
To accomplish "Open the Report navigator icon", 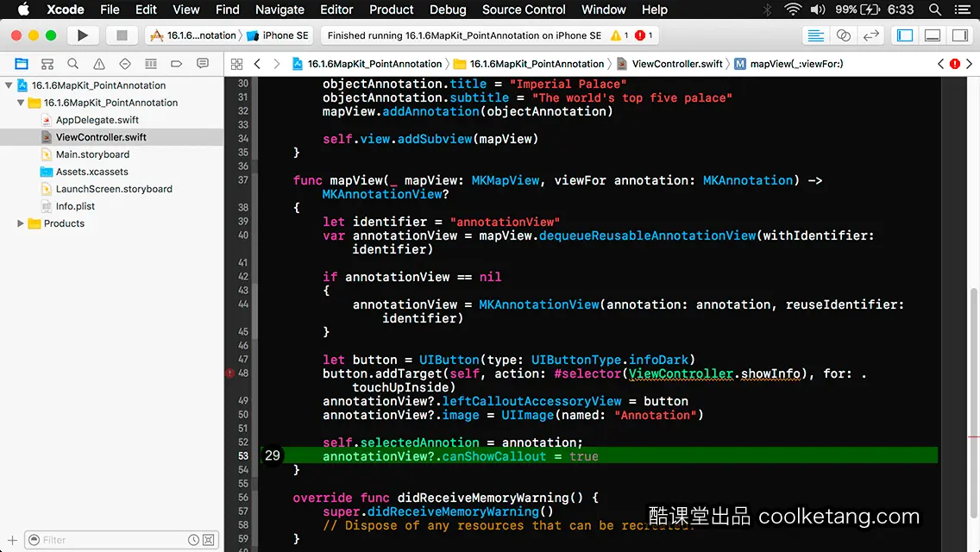I will [x=203, y=64].
